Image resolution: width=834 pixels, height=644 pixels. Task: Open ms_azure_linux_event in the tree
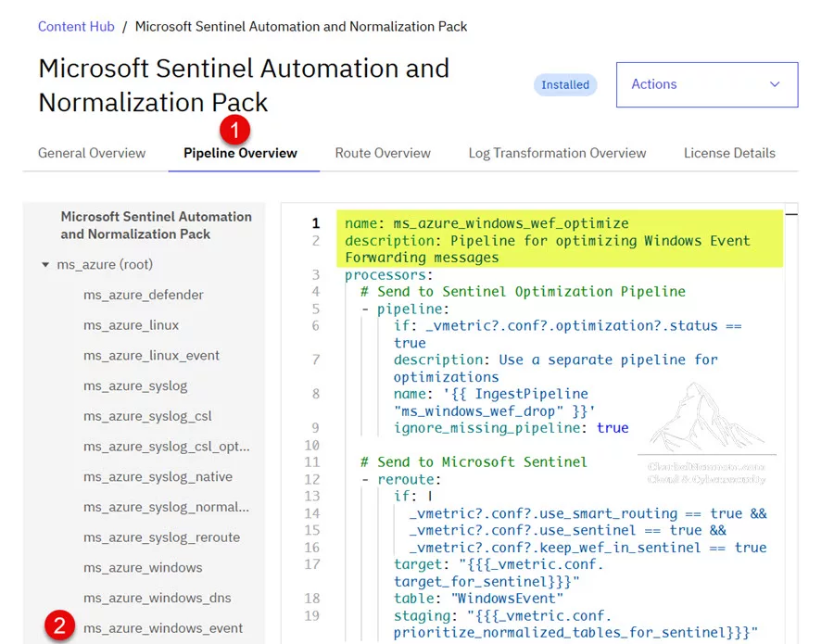click(x=151, y=355)
